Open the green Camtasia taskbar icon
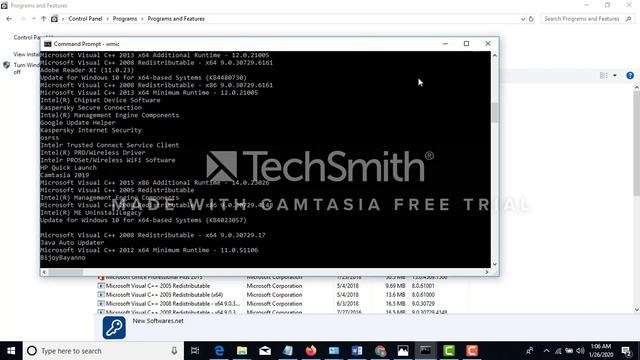This screenshot has height=360, width=640. (x=449, y=351)
